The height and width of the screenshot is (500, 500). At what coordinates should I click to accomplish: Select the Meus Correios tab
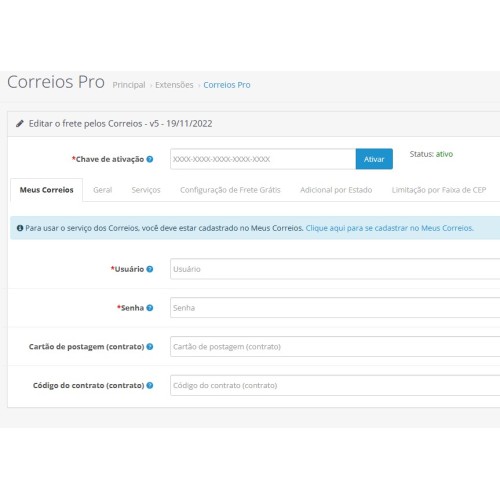46,190
